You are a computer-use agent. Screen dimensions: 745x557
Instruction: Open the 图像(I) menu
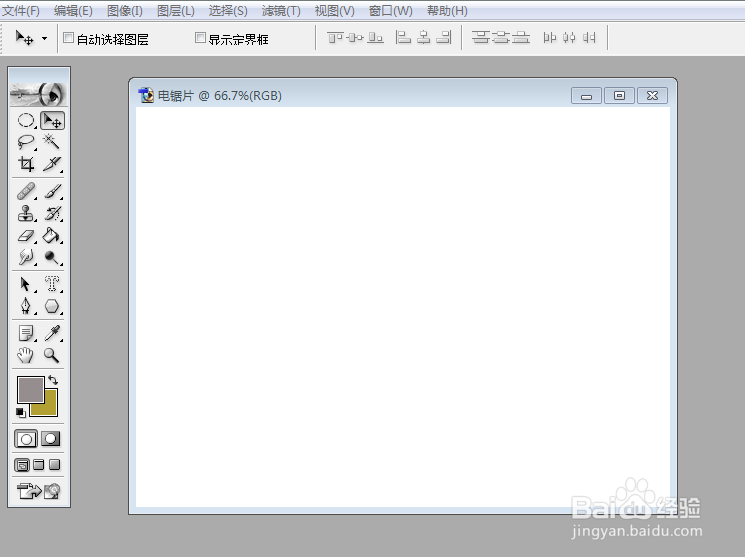pyautogui.click(x=125, y=10)
